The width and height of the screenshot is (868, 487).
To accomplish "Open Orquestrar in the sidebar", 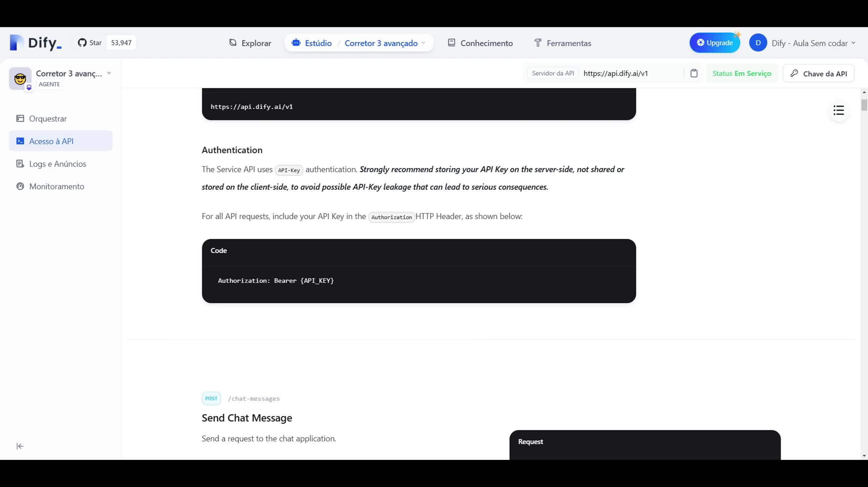I will click(x=47, y=119).
